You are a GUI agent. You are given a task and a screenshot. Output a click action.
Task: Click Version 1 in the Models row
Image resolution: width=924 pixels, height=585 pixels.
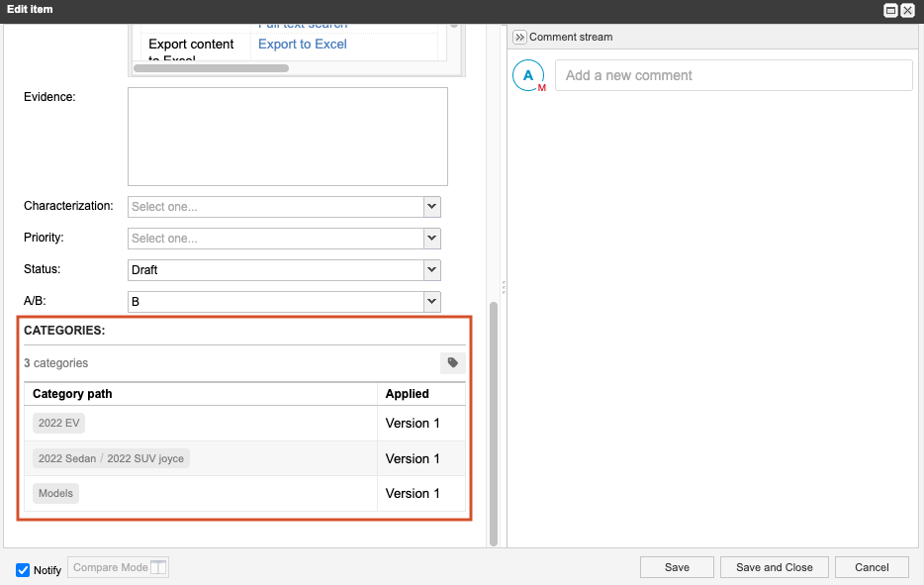pyautogui.click(x=413, y=493)
